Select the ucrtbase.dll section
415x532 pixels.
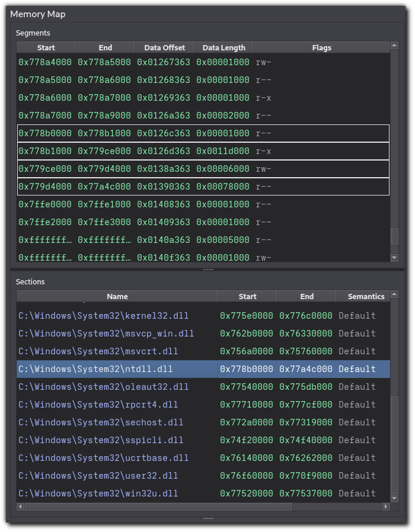(117, 458)
